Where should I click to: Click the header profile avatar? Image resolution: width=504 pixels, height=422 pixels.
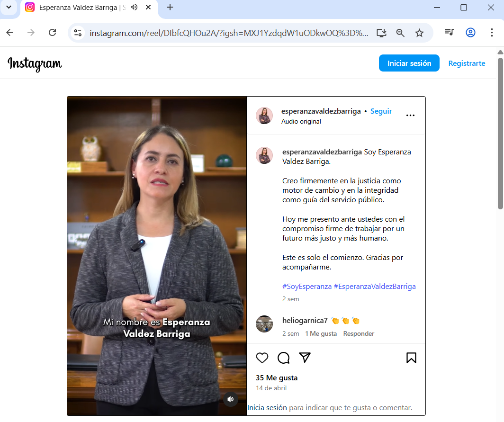point(264,116)
